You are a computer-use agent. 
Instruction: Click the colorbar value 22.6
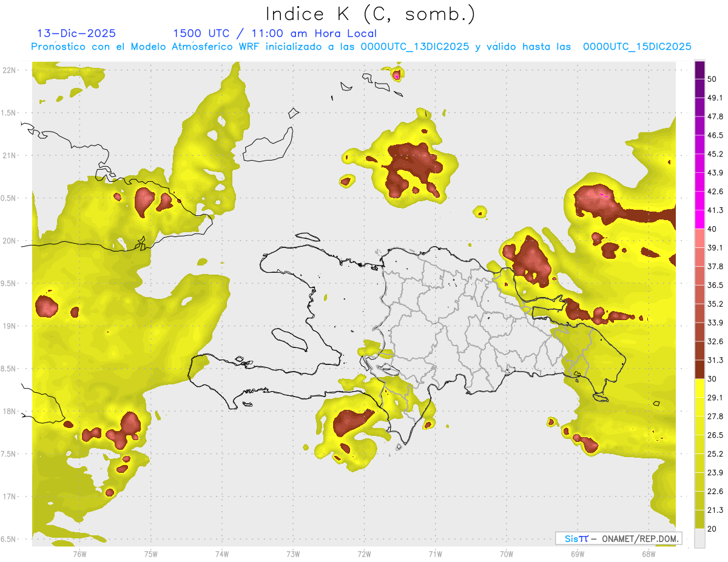click(x=716, y=492)
